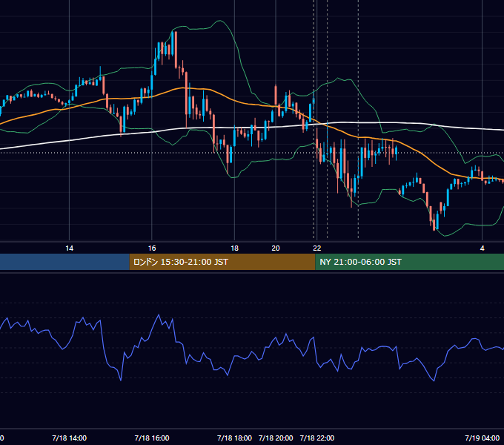Click the 7/18 18:00 oscillator axis label

[234, 438]
